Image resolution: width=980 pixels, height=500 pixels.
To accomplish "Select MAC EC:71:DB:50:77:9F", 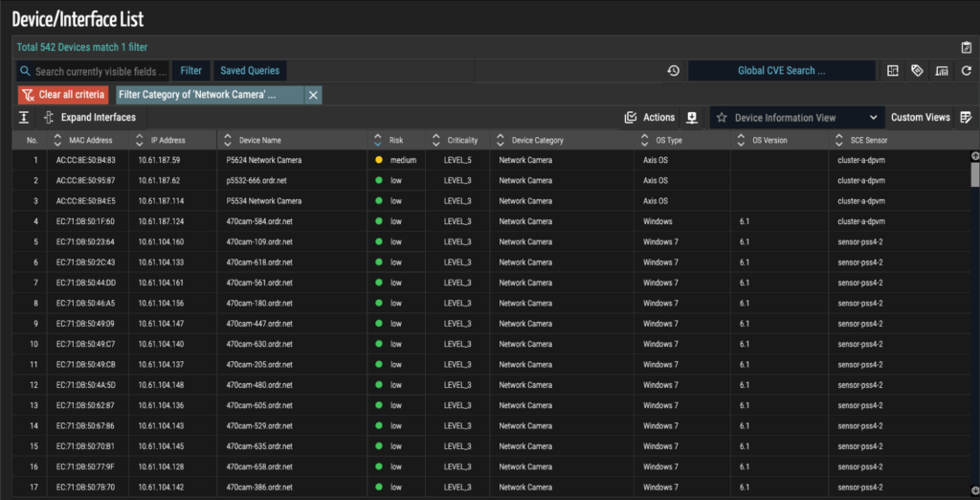I will click(85, 466).
